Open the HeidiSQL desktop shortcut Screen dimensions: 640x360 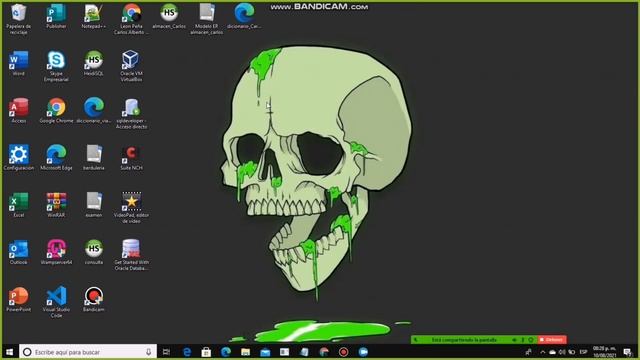(x=93, y=63)
